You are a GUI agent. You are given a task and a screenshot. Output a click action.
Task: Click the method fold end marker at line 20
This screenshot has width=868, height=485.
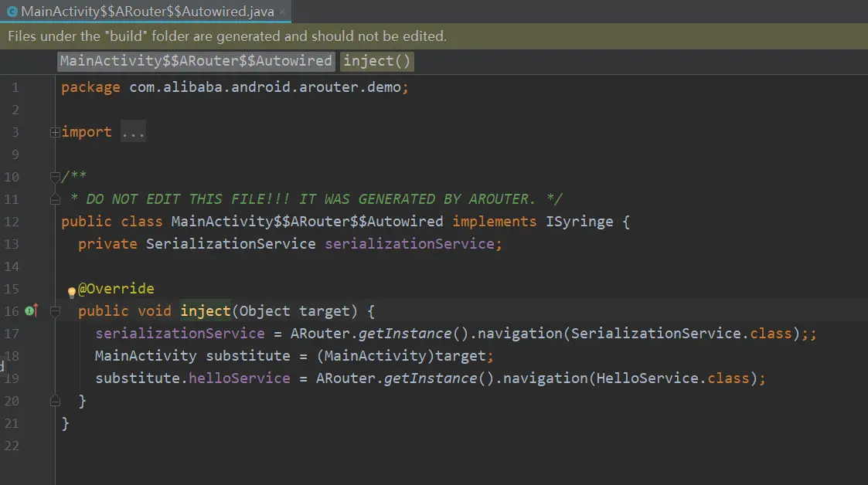point(55,401)
